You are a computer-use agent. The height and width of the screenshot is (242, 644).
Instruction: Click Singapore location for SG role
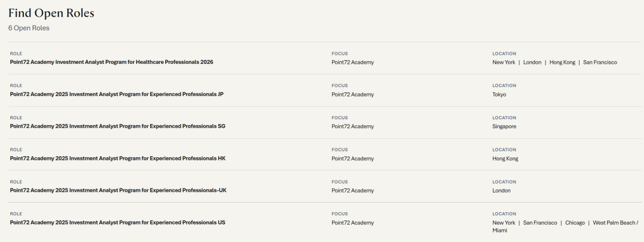coord(504,126)
